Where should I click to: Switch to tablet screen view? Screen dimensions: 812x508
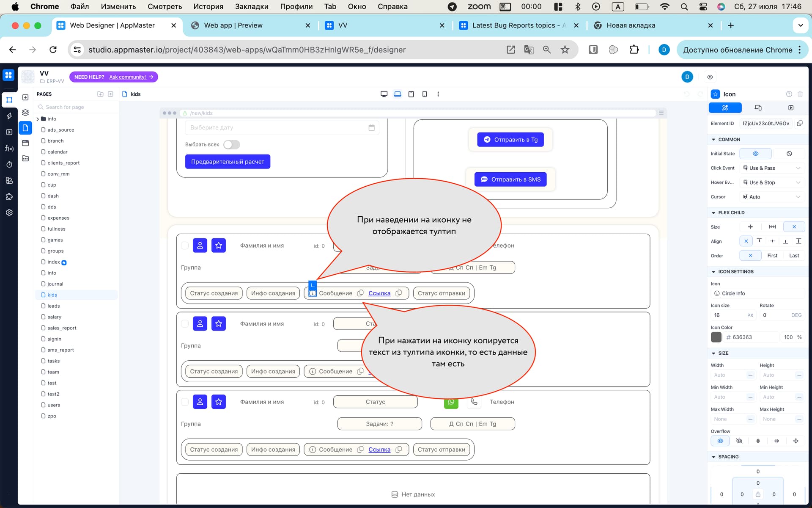click(x=411, y=94)
